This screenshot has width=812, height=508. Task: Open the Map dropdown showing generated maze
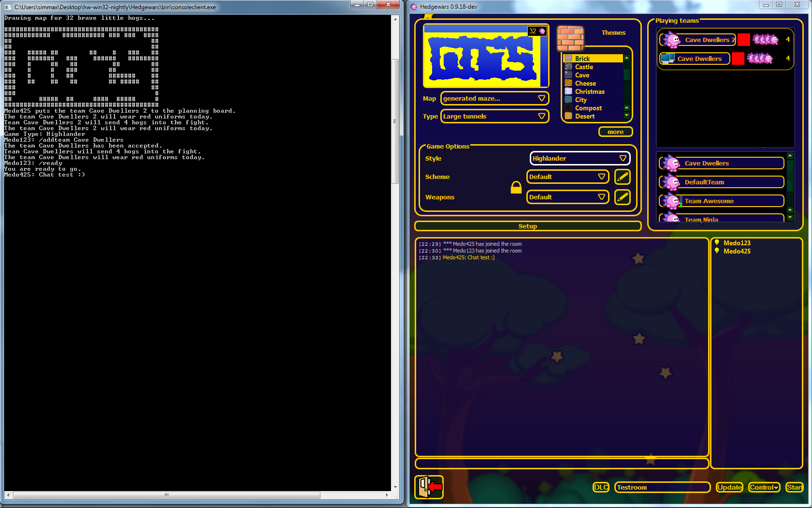(495, 98)
